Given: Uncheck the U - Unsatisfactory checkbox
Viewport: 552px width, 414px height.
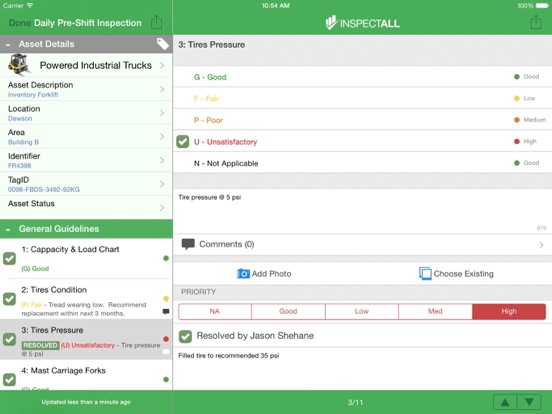Looking at the screenshot, I should (183, 142).
